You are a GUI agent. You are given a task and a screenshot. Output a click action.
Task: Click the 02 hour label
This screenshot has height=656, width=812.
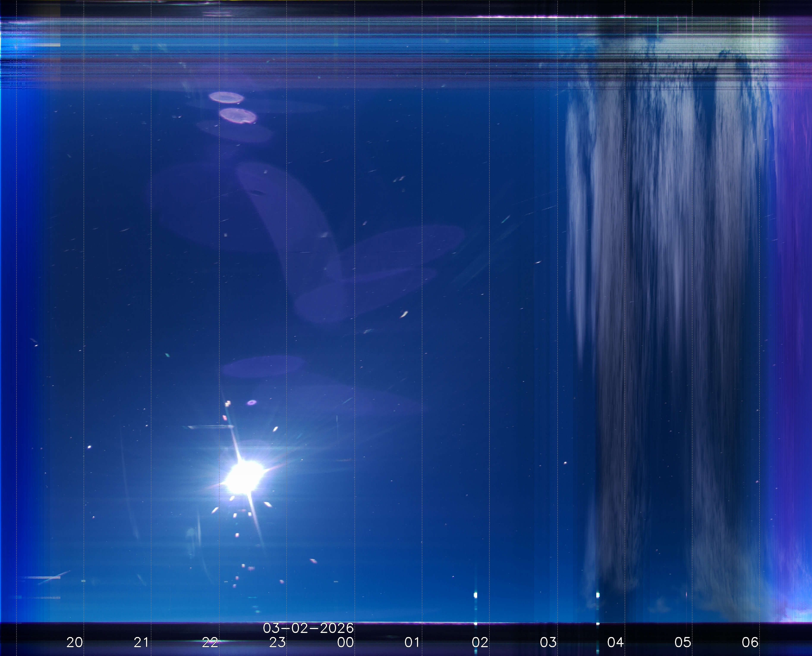pos(480,642)
